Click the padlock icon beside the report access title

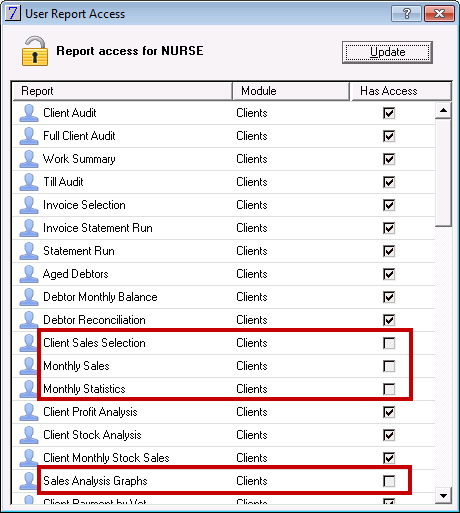[x=35, y=51]
